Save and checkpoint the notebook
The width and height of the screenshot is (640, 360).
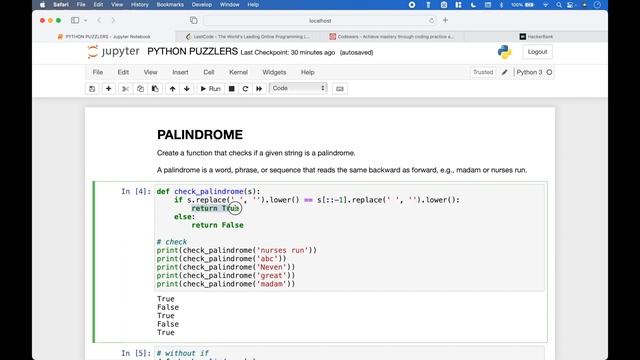tap(92, 89)
